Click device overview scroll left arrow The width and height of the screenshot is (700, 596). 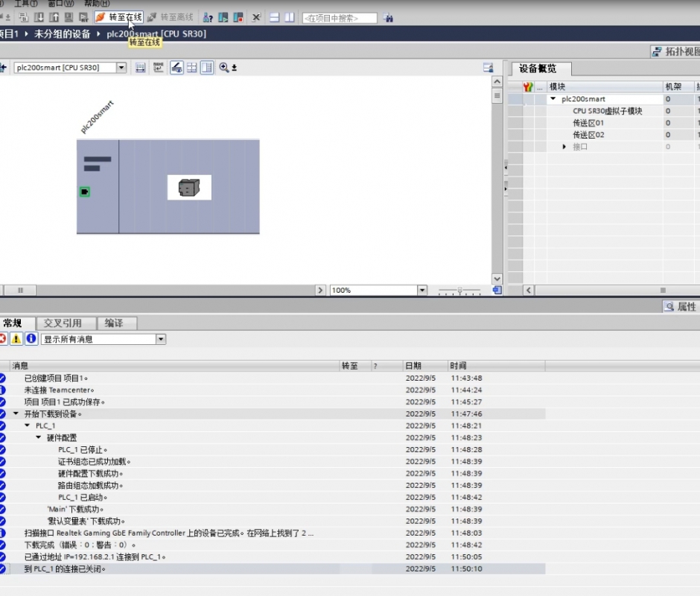pyautogui.click(x=529, y=291)
